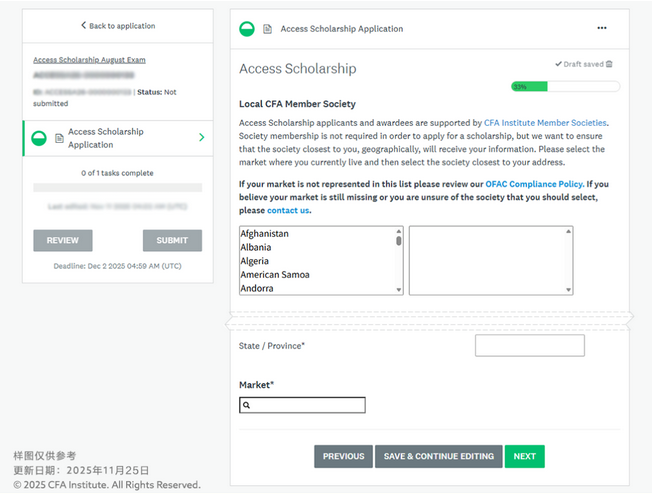
Task: Open the Access Scholarship August Exam link
Action: coord(89,60)
